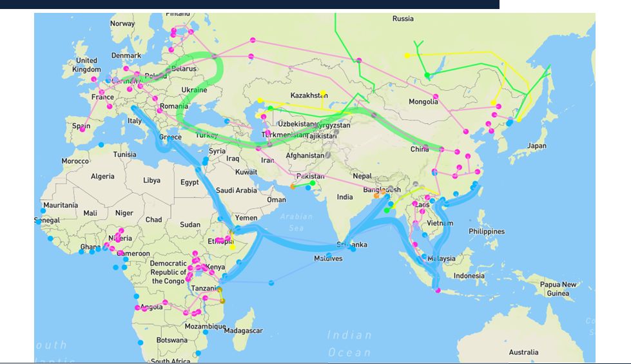This screenshot has width=631, height=364.
Task: Click the pink marker in Spain
Action: [x=83, y=129]
